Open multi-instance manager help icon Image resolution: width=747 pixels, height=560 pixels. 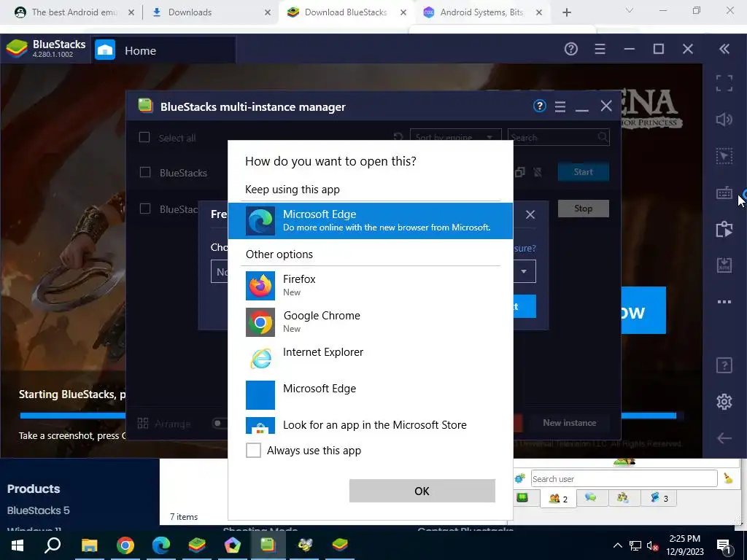point(539,106)
